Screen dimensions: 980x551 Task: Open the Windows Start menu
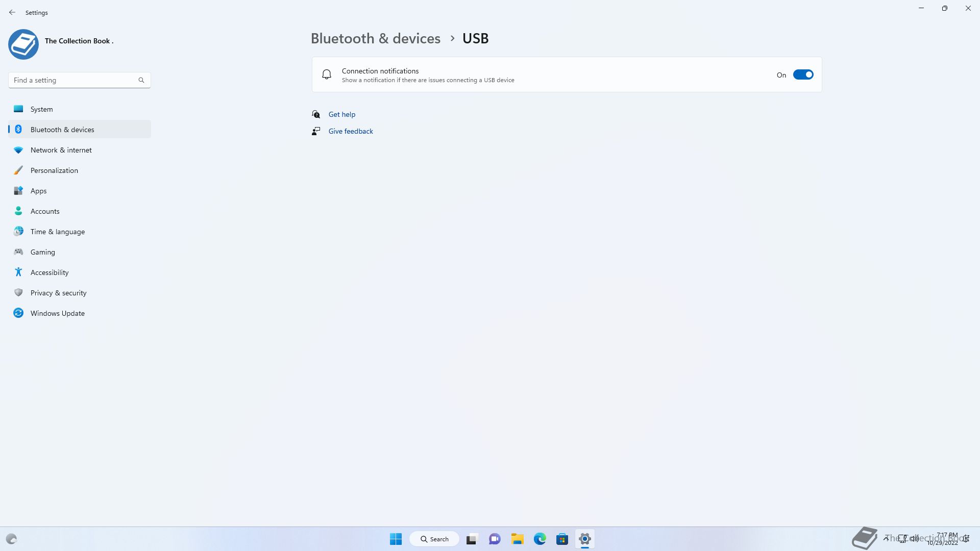tap(396, 539)
